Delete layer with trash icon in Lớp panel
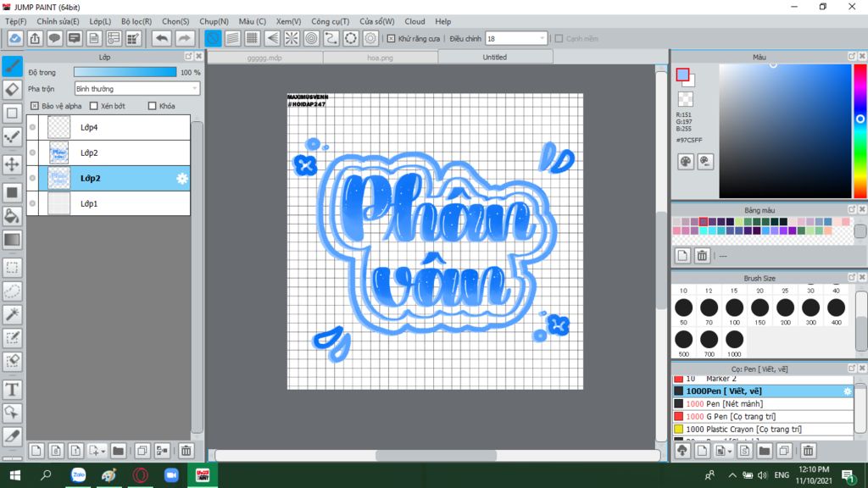The width and height of the screenshot is (868, 488). [x=186, y=451]
